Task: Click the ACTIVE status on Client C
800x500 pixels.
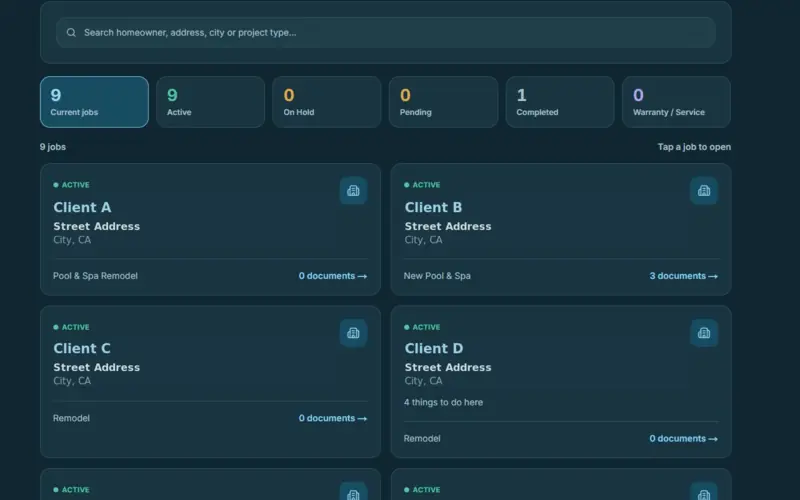Action: [71, 328]
